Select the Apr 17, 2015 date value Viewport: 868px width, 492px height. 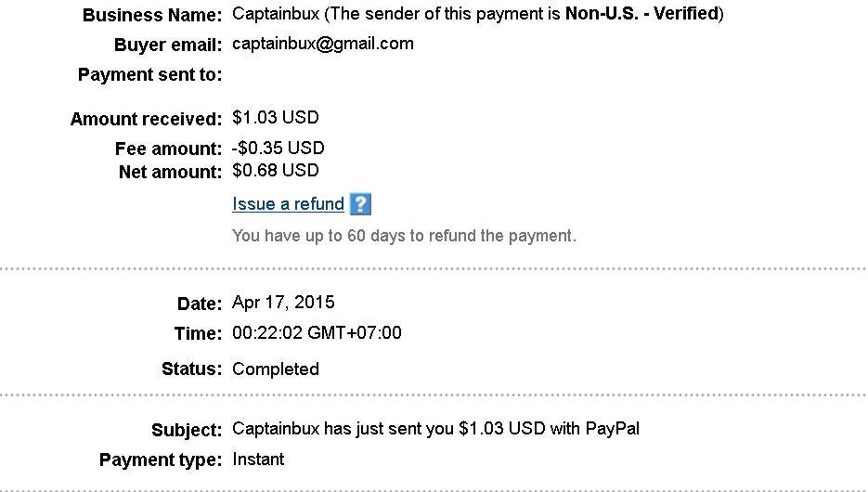pyautogui.click(x=283, y=303)
